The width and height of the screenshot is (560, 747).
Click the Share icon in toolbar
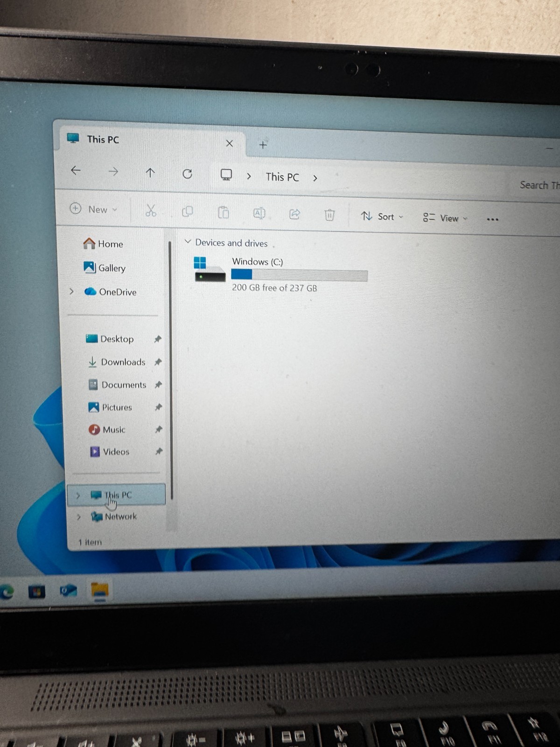[294, 214]
